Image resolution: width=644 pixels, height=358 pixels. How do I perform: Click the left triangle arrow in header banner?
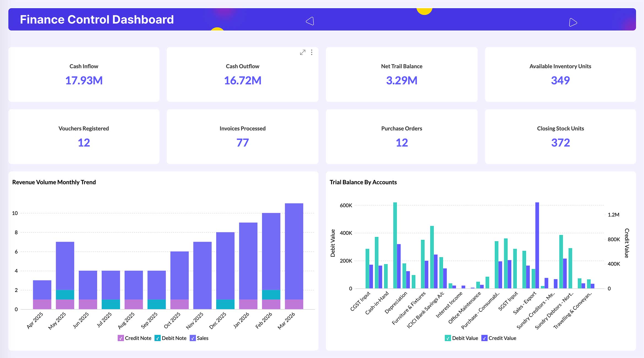[x=310, y=21]
